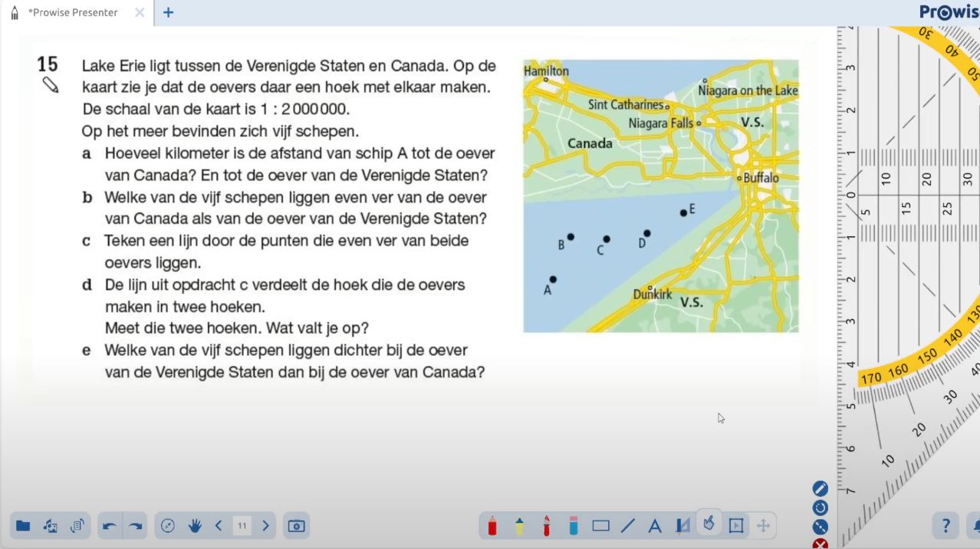980x549 pixels.
Task: Pick the blue eraser tool
Action: 573,526
